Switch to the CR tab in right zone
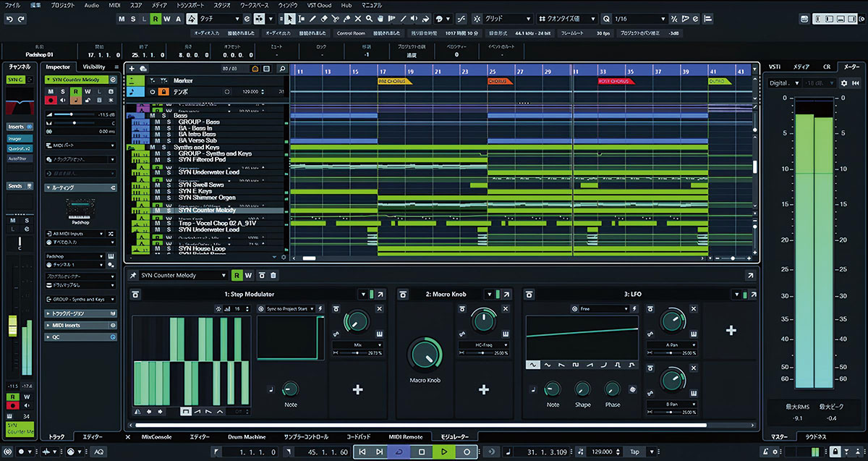Image resolution: width=868 pixels, height=461 pixels. coord(826,67)
